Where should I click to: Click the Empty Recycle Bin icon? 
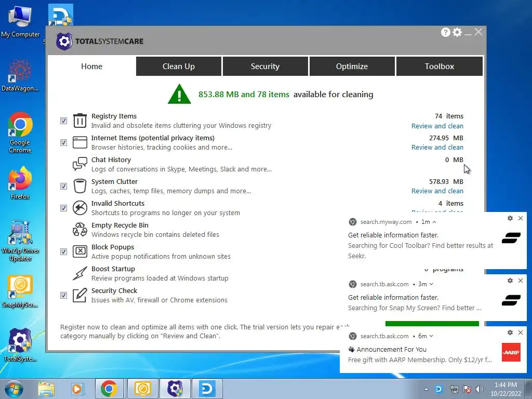click(80, 230)
